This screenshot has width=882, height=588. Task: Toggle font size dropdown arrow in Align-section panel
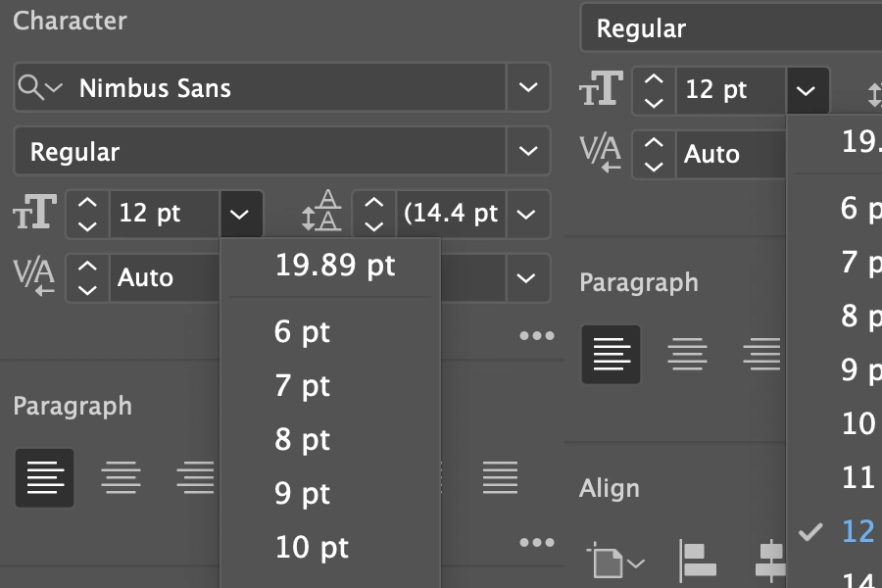pos(808,90)
